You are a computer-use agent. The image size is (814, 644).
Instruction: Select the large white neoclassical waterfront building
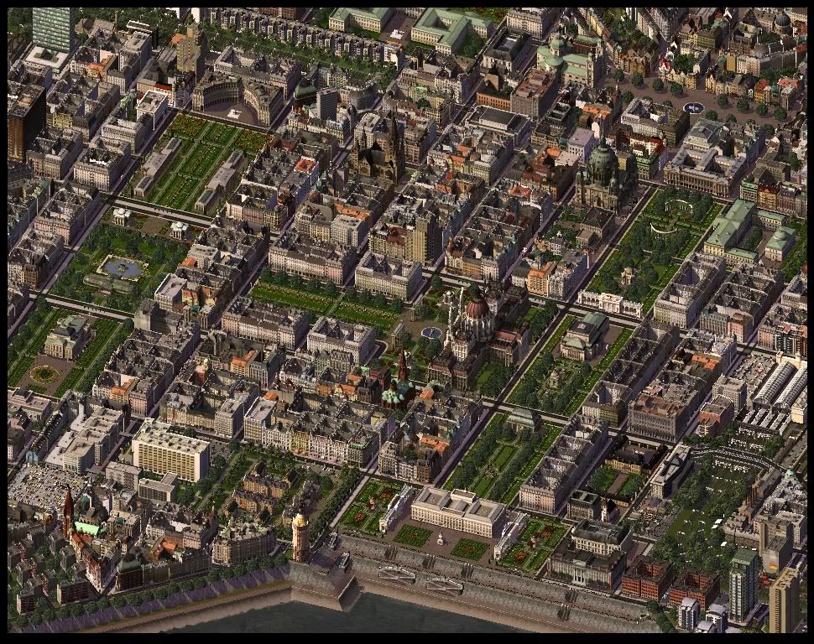point(458,512)
